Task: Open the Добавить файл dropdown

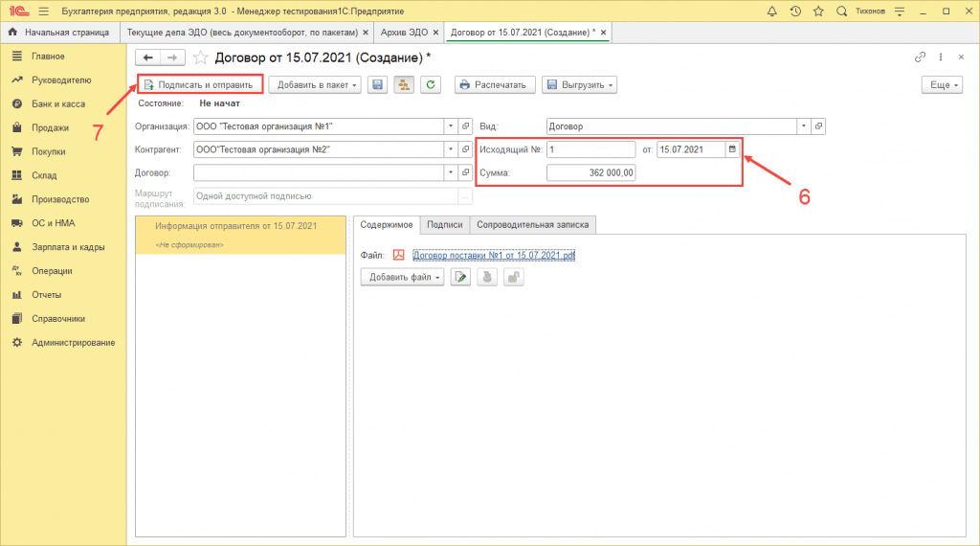Action: point(402,277)
